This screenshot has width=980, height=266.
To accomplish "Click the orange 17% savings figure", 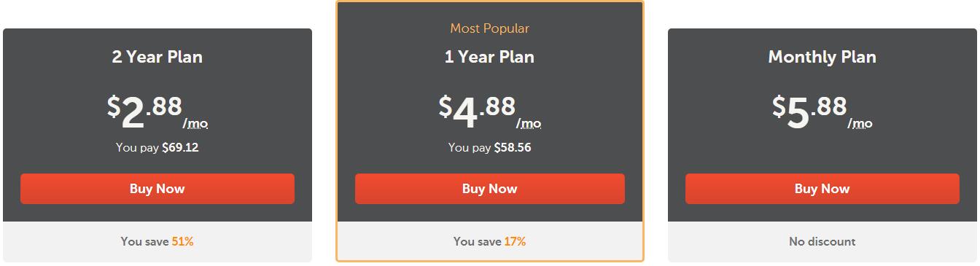I will tap(516, 241).
